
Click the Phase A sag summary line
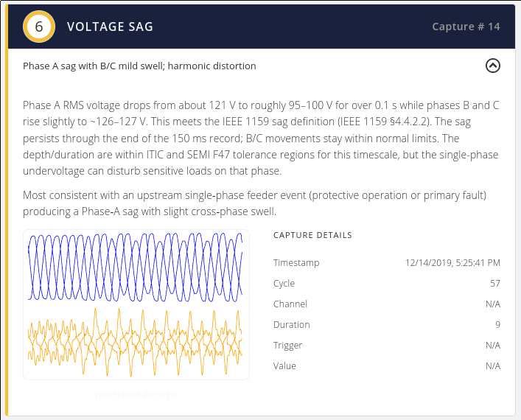click(x=139, y=66)
